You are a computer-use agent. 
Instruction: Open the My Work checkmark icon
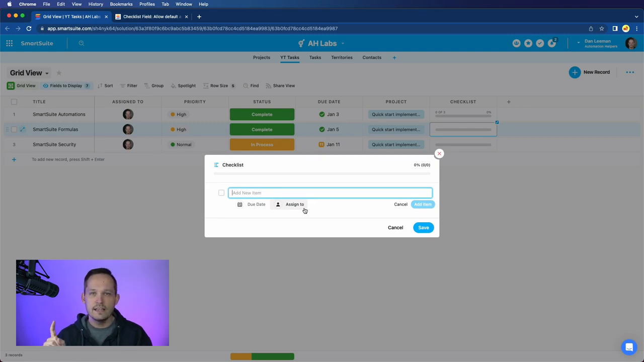(540, 43)
